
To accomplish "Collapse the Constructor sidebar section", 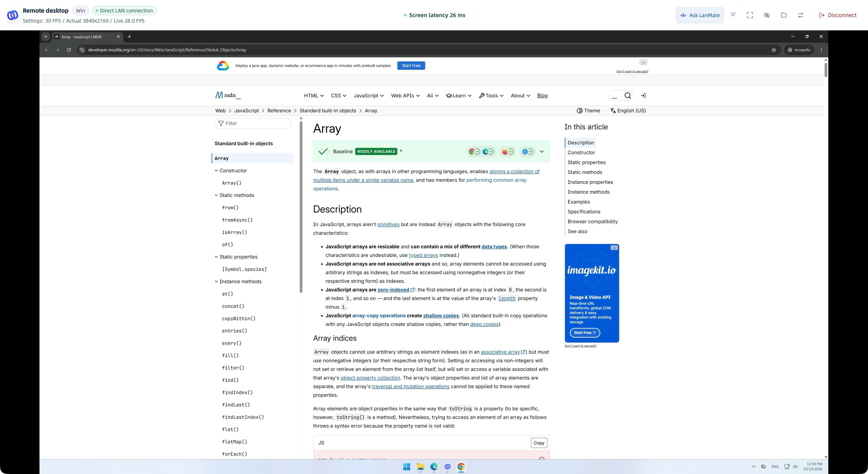I will (x=216, y=171).
